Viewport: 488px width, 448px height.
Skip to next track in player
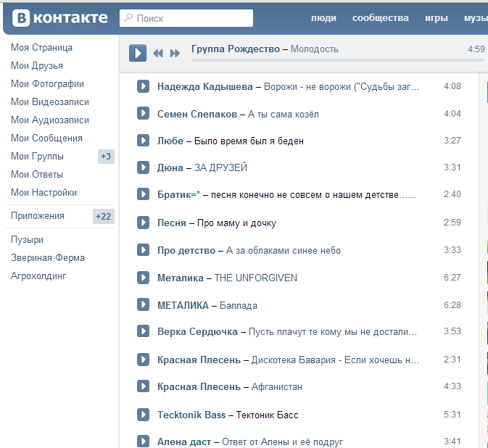175,53
